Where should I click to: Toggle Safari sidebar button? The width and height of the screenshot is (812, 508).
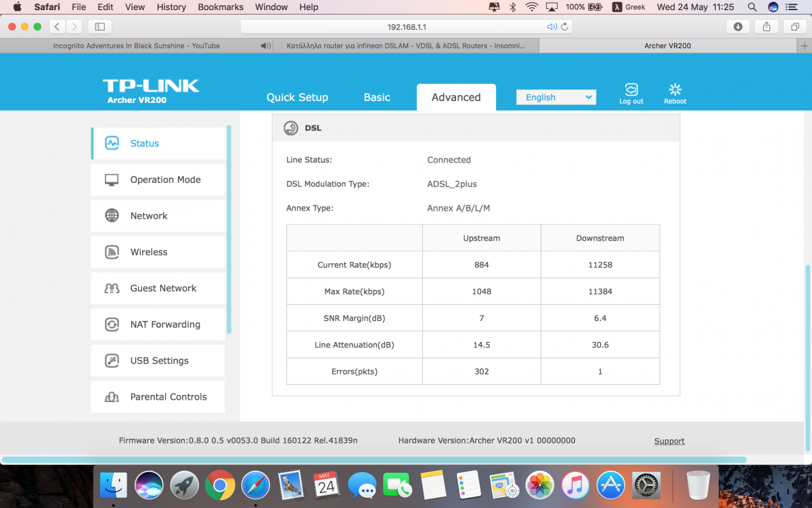pyautogui.click(x=100, y=26)
